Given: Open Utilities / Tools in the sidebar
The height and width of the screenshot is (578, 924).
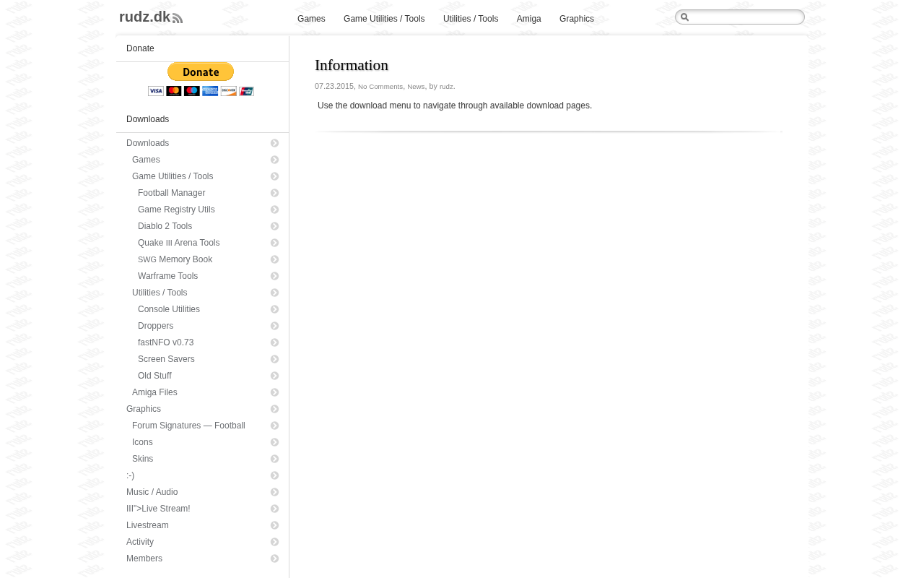Looking at the screenshot, I should tap(160, 293).
